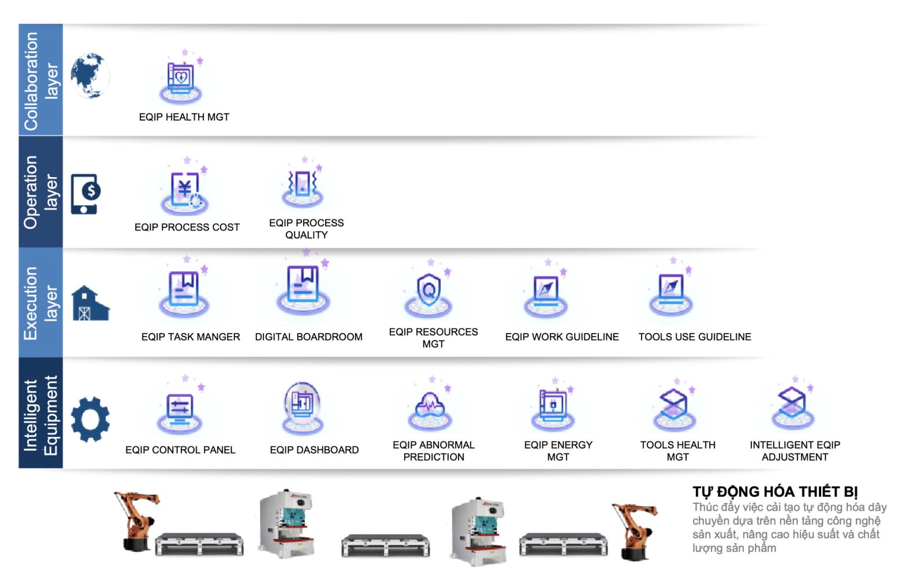Click the EQIP WORK GUIDELINE icon

tap(546, 293)
